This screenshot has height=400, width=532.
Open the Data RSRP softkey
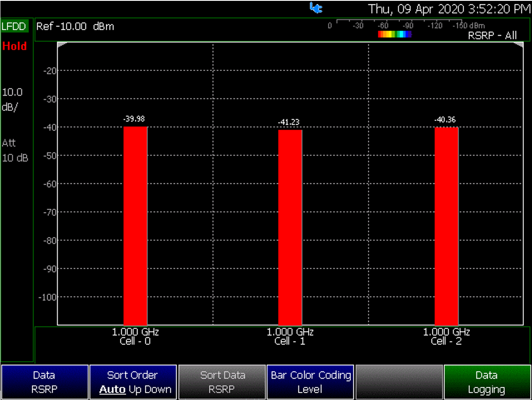pos(45,382)
